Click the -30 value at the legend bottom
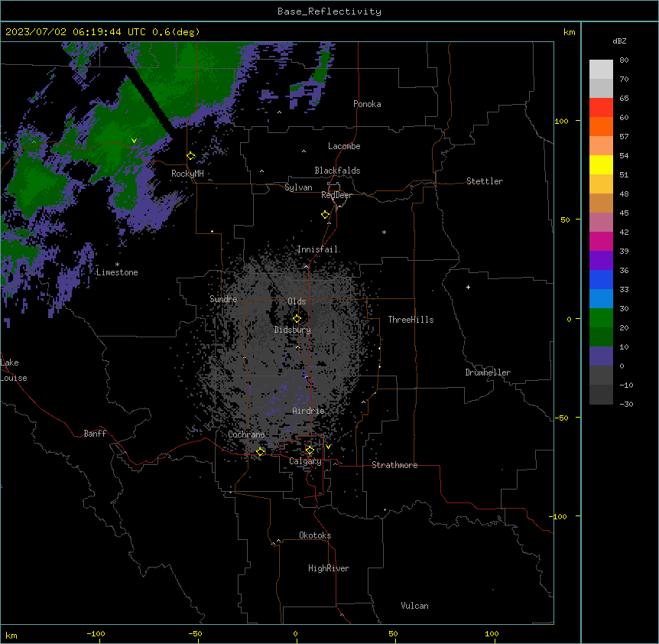659x644 pixels. 626,404
